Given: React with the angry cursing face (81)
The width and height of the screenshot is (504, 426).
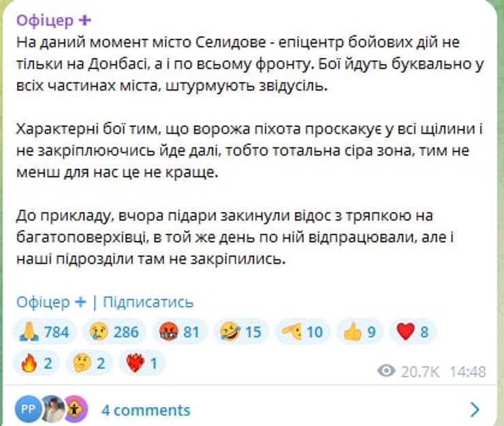Looking at the screenshot, I should 177,332.
